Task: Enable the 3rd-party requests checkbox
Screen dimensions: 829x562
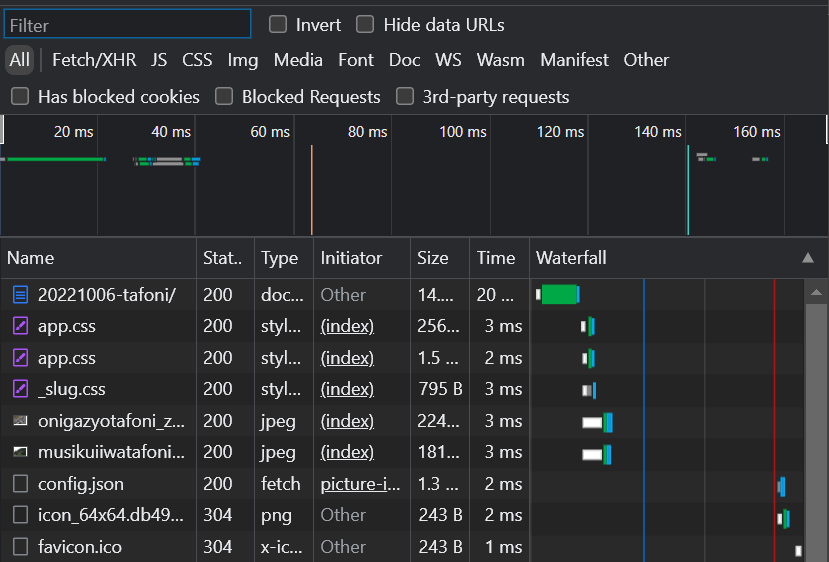Action: (405, 97)
